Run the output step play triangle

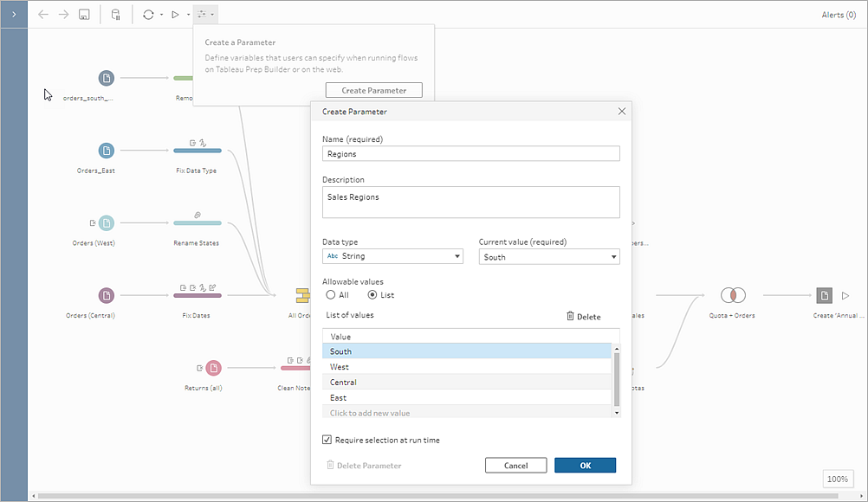pyautogui.click(x=845, y=295)
